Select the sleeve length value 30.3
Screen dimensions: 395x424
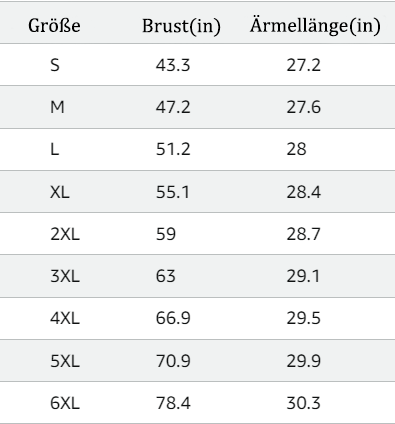(x=304, y=403)
